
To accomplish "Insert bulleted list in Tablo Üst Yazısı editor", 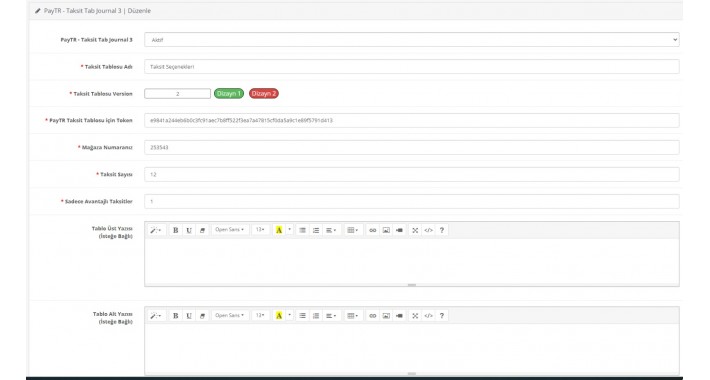I will pos(302,230).
